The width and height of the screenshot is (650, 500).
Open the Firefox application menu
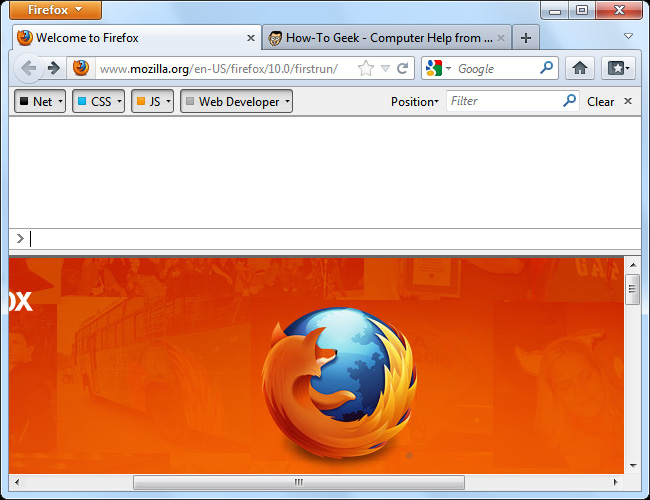[x=56, y=10]
